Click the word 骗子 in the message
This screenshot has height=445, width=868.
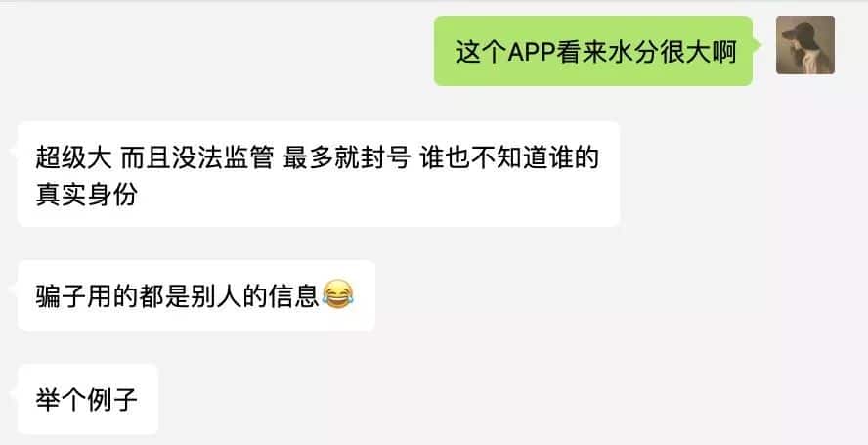pyautogui.click(x=61, y=295)
